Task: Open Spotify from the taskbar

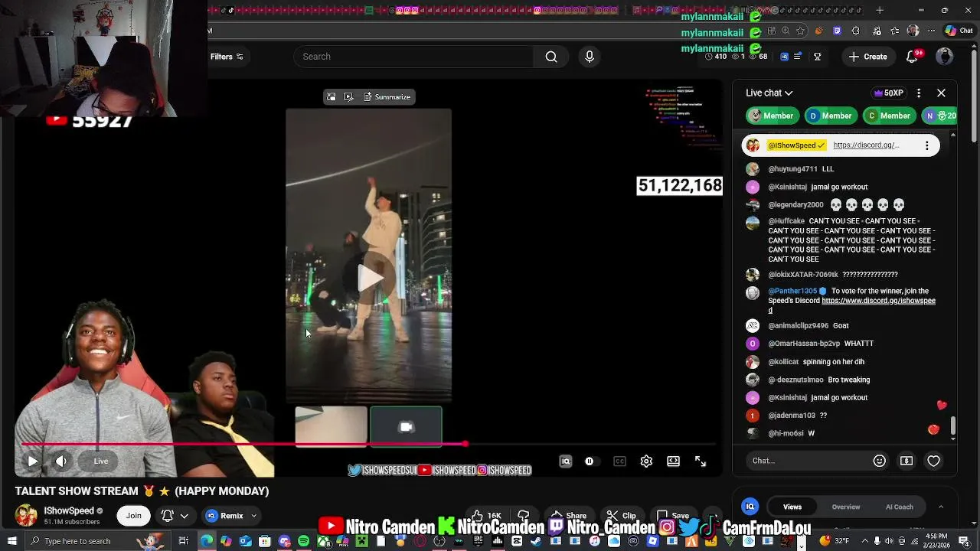Action: pyautogui.click(x=304, y=541)
